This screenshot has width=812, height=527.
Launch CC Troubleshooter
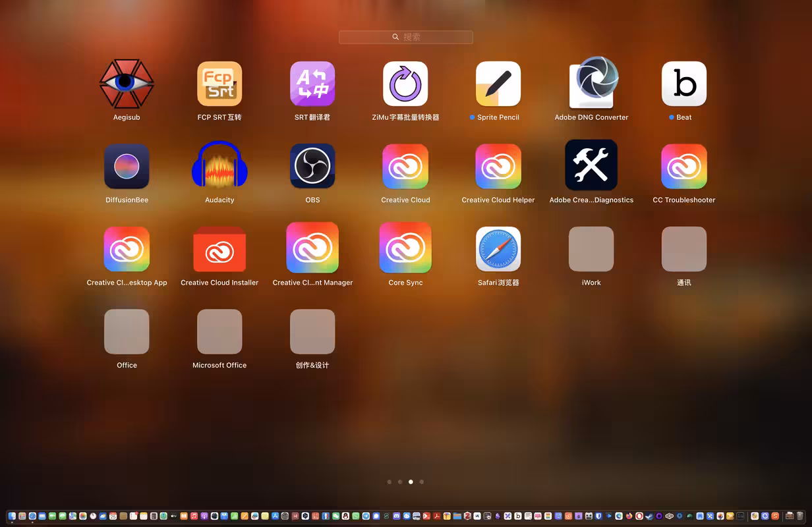click(x=684, y=166)
